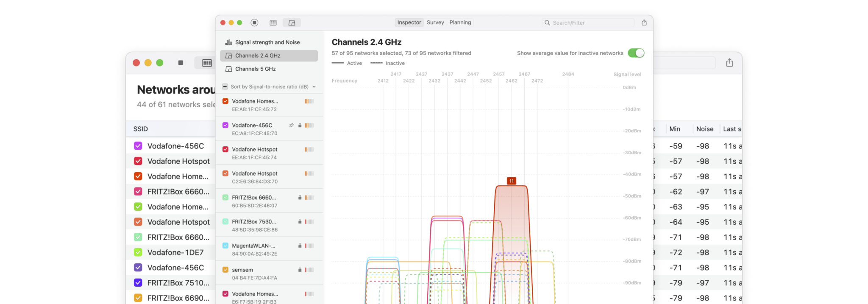Screen dimensions: 868x304
Task: Switch to the Survey tab
Action: click(x=435, y=22)
